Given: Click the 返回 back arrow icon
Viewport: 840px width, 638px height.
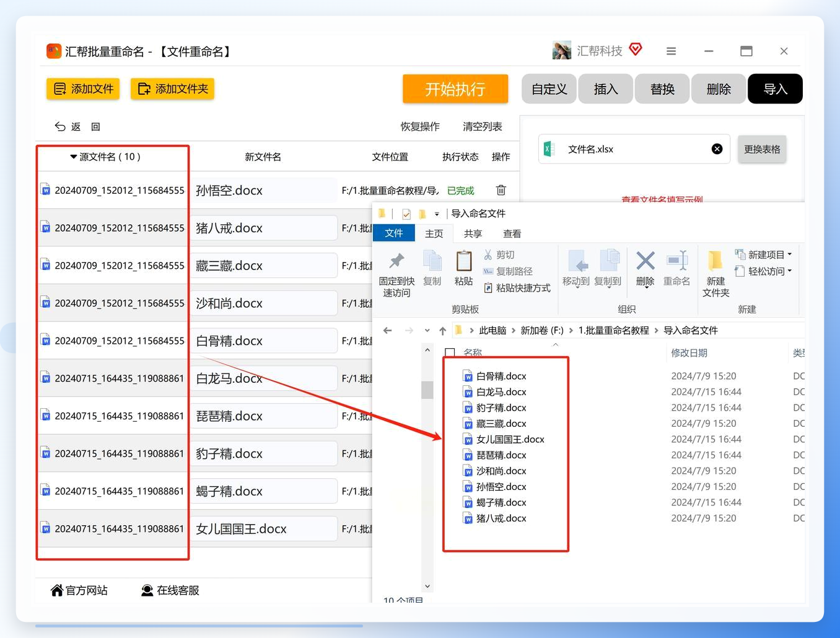Looking at the screenshot, I should click(x=60, y=126).
